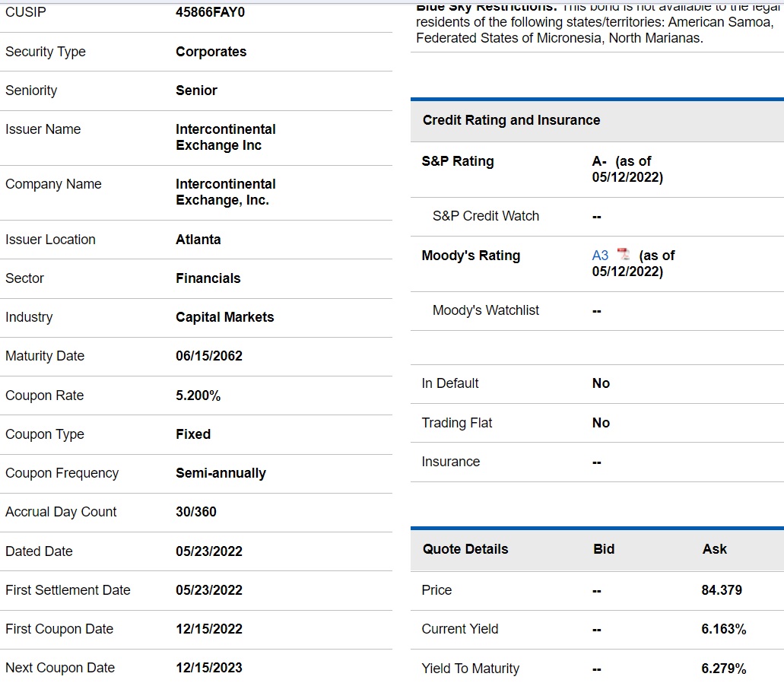Click the Moody's Watchlist label

(485, 310)
